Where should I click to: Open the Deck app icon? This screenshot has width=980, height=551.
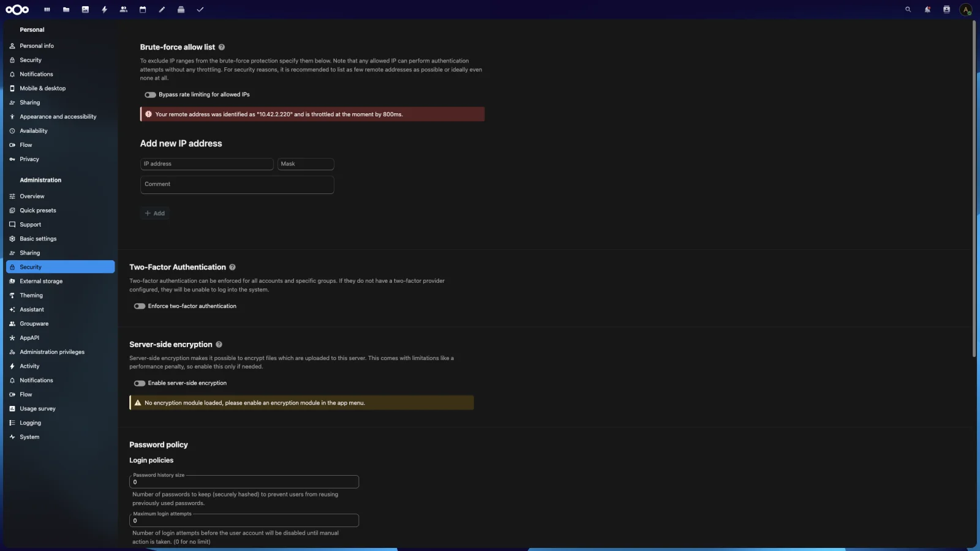pyautogui.click(x=181, y=9)
